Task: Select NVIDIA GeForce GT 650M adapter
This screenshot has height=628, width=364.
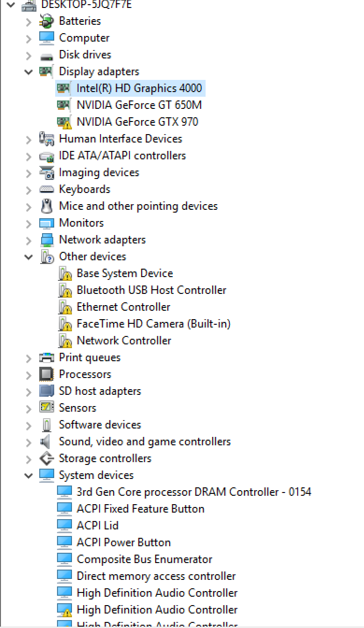Action: [139, 105]
